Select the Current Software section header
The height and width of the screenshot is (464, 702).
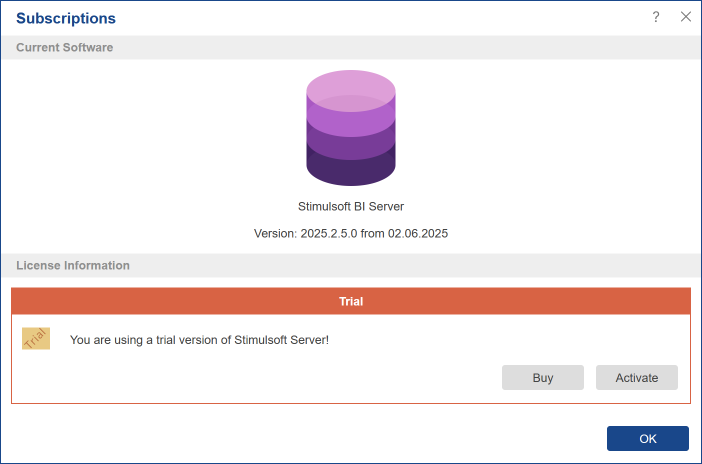65,47
